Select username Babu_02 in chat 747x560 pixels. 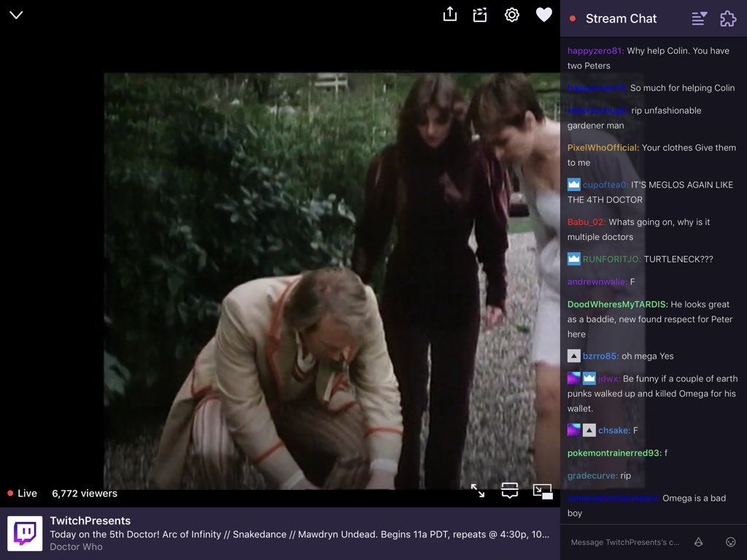587,222
